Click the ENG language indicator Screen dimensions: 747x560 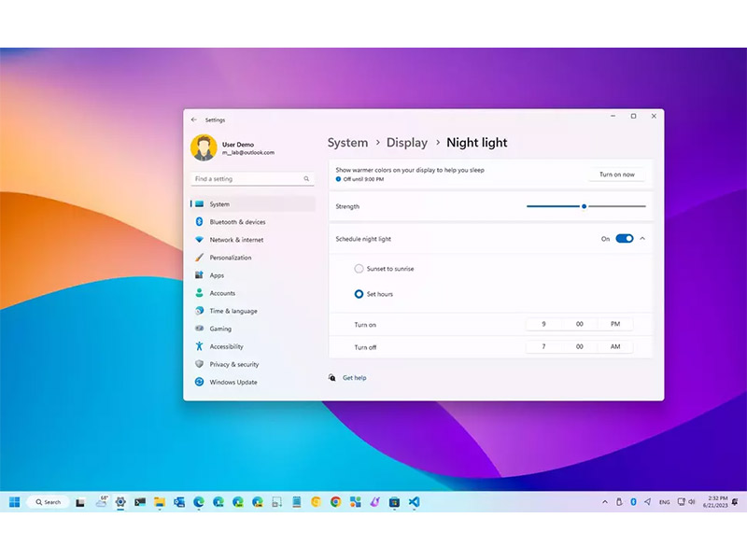(664, 502)
